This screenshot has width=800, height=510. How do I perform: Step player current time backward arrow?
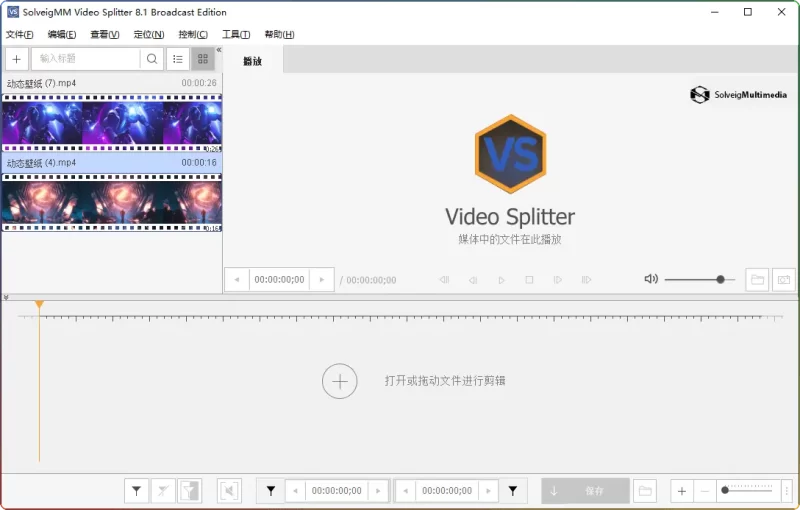237,279
